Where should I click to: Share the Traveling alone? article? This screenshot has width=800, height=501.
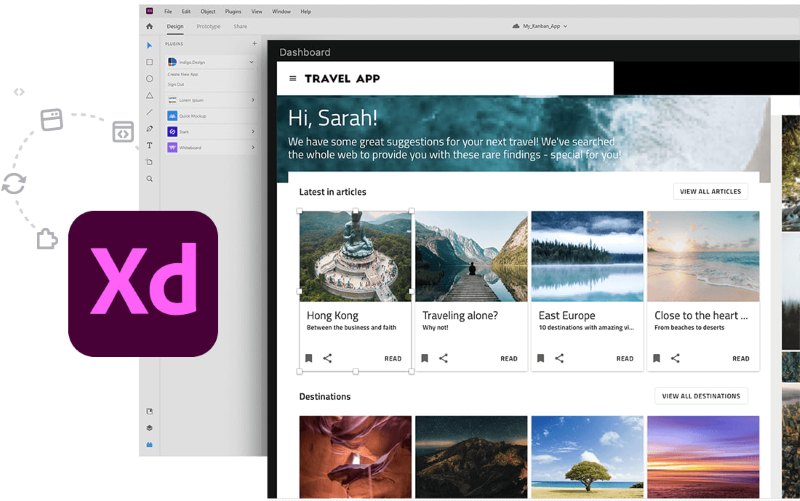pyautogui.click(x=443, y=358)
